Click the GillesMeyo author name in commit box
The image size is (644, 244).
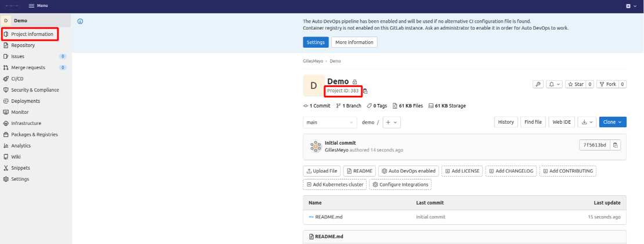coord(337,150)
